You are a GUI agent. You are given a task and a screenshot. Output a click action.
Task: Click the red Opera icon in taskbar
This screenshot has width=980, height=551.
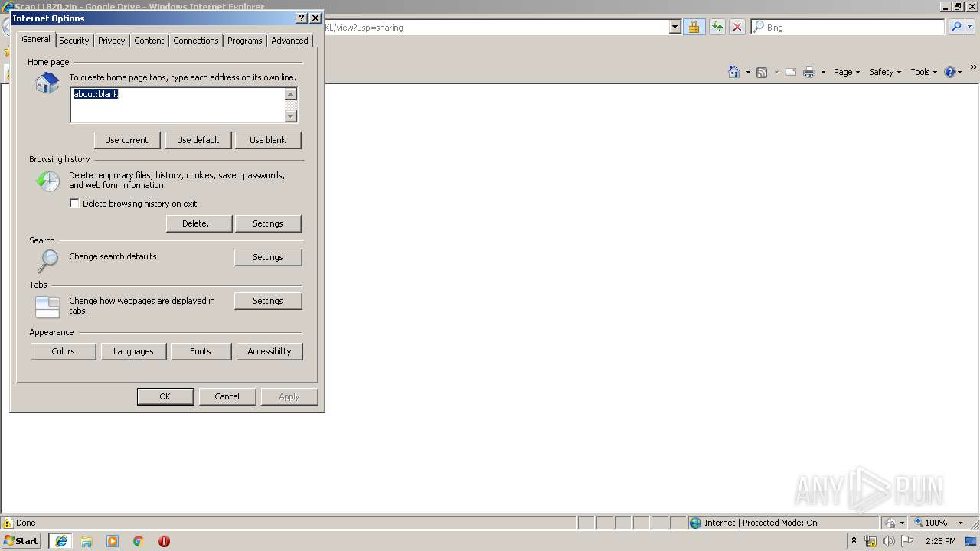click(164, 541)
